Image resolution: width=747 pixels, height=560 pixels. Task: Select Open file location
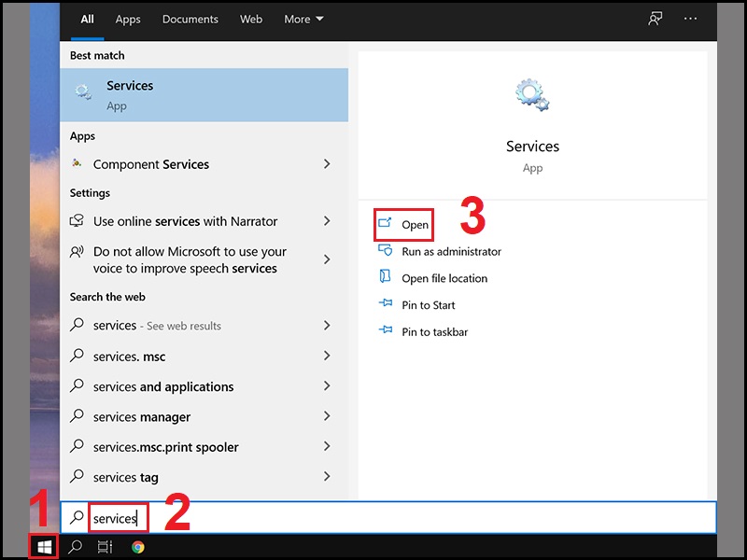444,278
